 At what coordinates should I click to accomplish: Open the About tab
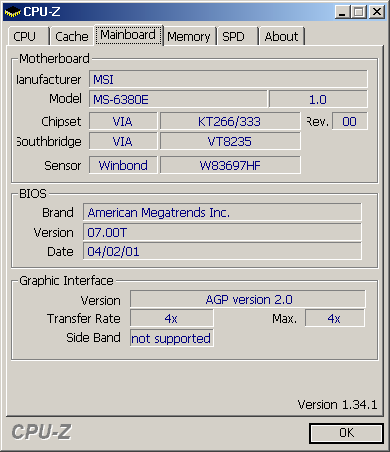[281, 36]
